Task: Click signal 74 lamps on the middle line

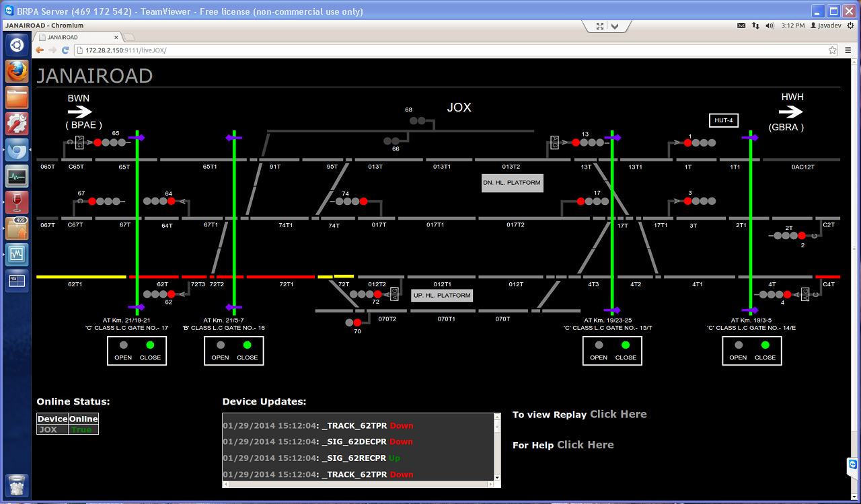Action: 351,201
